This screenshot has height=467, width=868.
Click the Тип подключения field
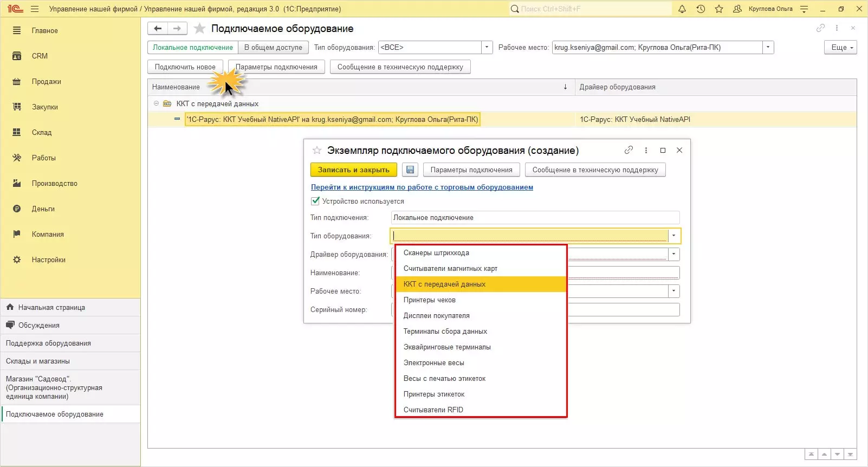tap(535, 217)
